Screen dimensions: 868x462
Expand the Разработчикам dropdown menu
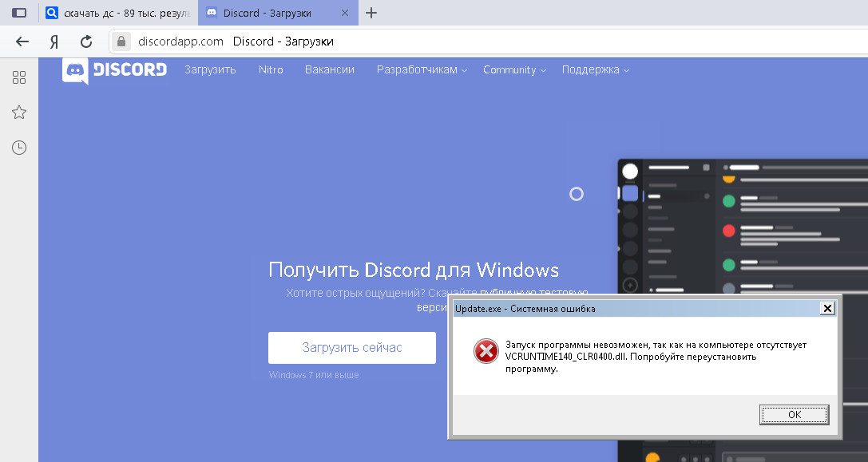coord(422,69)
